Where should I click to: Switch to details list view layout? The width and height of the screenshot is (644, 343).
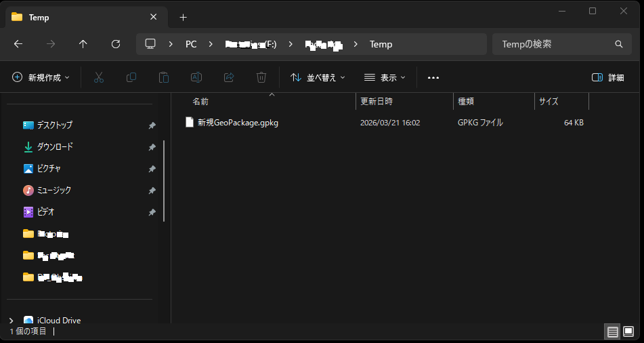(x=613, y=331)
